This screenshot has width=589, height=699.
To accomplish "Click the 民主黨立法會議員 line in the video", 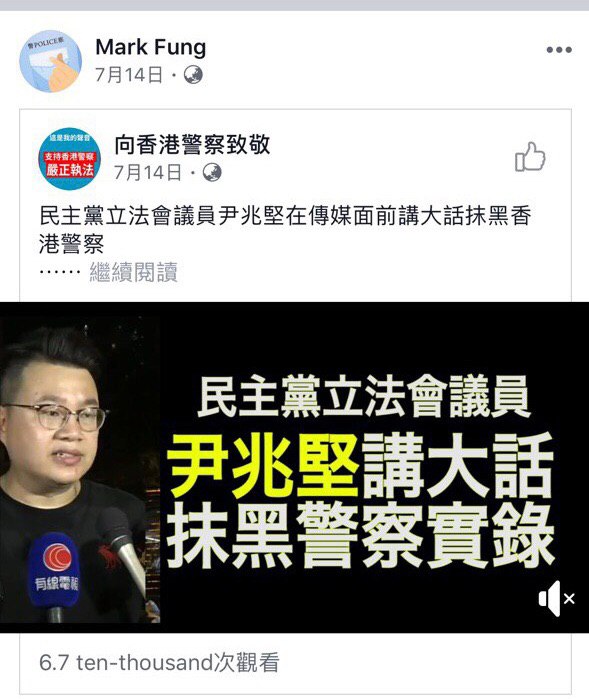I will [364, 396].
